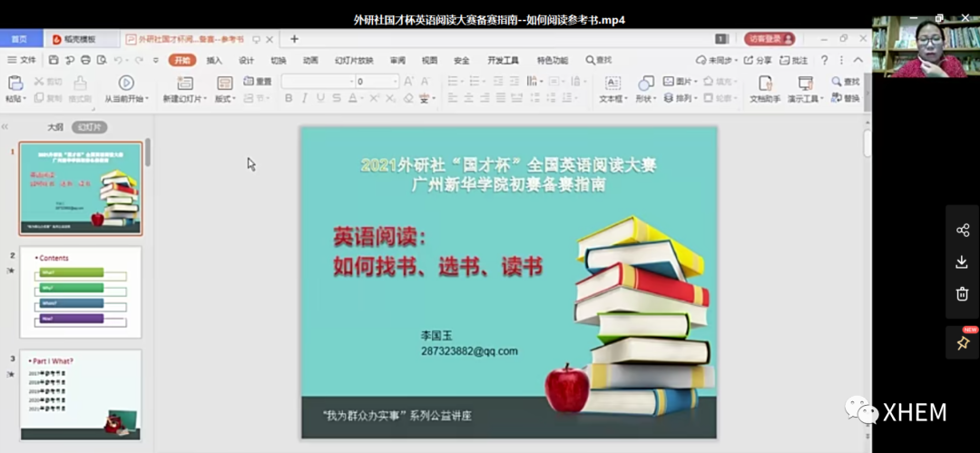The image size is (980, 453).
Task: Click the 分享 share button
Action: click(759, 60)
